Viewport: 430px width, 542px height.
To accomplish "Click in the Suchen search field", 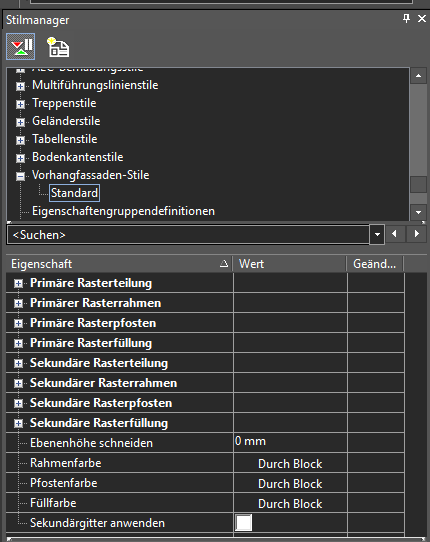I will [188, 235].
